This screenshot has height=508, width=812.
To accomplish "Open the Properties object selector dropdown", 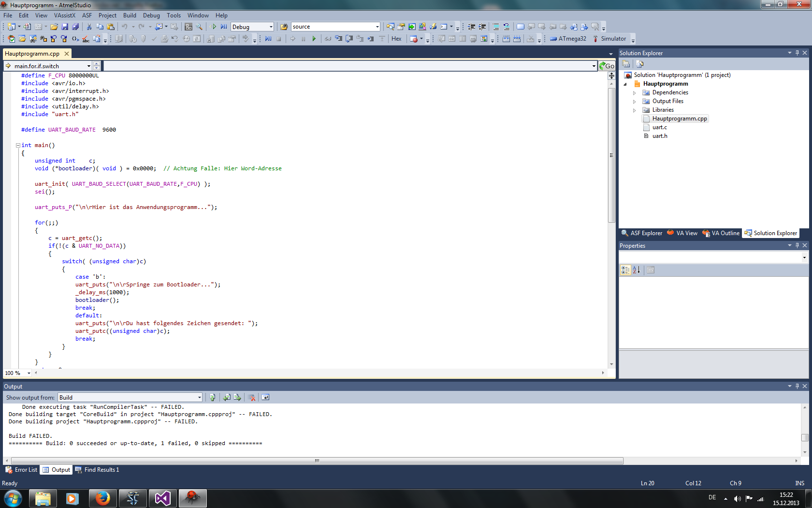I will point(804,257).
